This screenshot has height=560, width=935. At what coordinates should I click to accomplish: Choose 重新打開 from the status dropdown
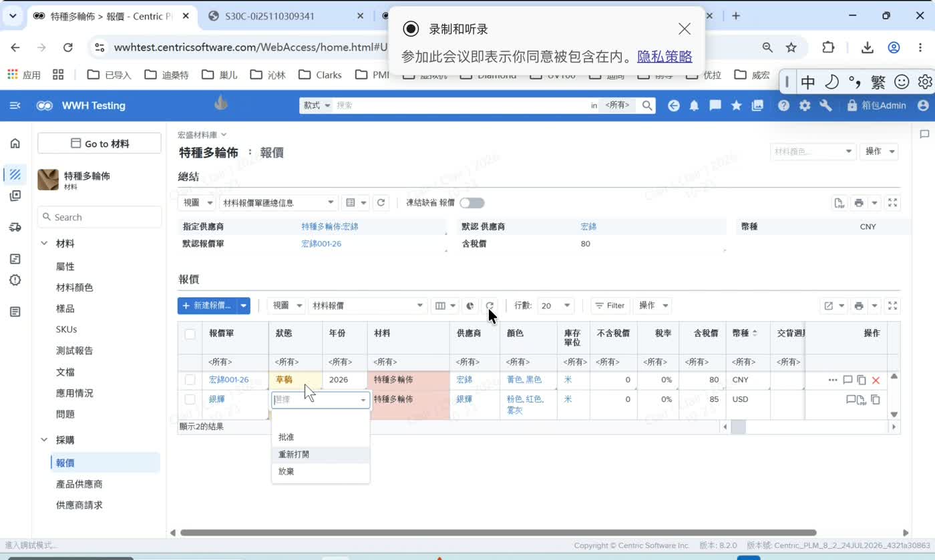321,455
